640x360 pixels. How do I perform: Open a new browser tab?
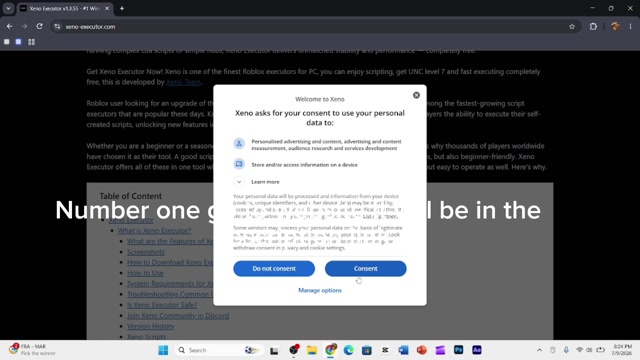122,8
